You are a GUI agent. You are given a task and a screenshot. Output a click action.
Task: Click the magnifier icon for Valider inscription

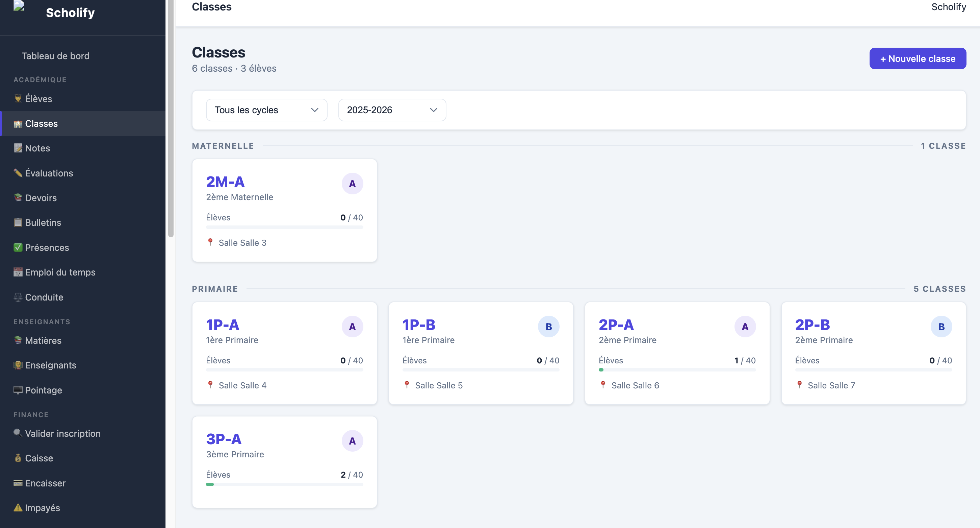click(18, 433)
